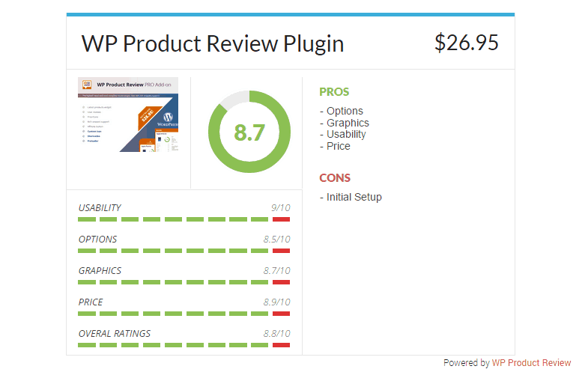Click the USABILITY rating bar
This screenshot has height=378, width=588.
184,219
